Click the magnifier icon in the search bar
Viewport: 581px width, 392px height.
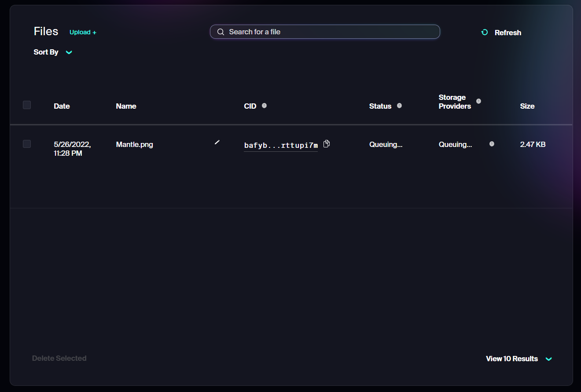221,32
